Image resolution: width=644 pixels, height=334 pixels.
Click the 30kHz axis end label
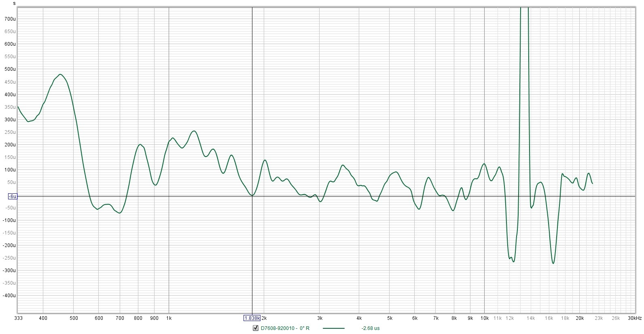634,318
